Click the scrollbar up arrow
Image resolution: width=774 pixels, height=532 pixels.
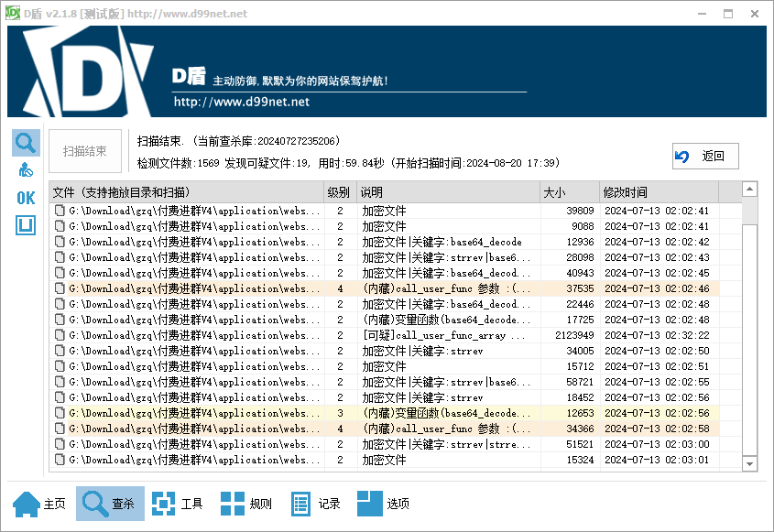749,189
